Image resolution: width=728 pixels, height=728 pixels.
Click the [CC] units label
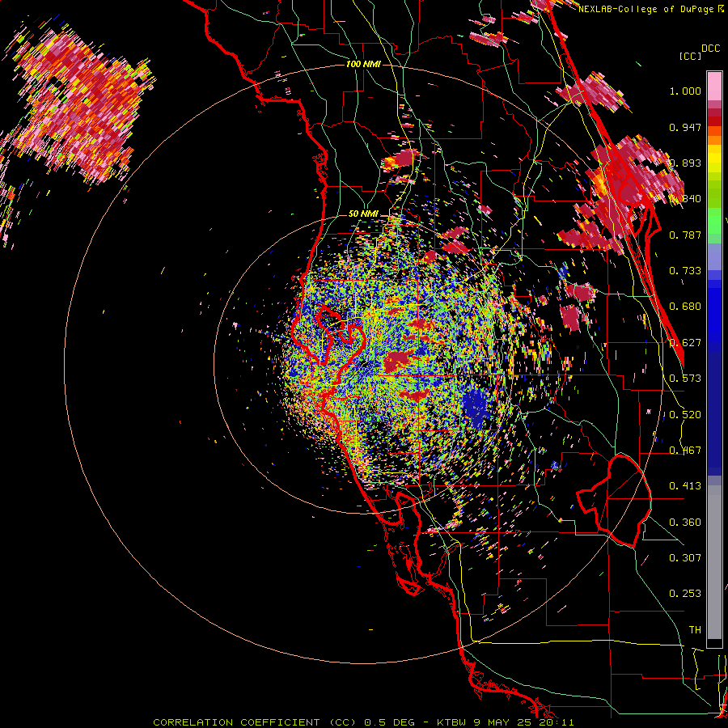(x=690, y=56)
